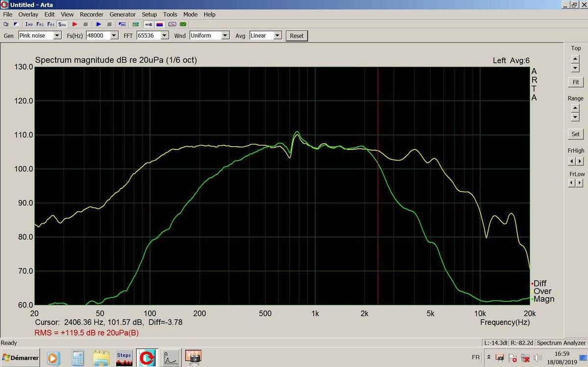The height and width of the screenshot is (367, 588).
Task: Select the Fr1 single-channel frequency response mode
Action: (51, 24)
